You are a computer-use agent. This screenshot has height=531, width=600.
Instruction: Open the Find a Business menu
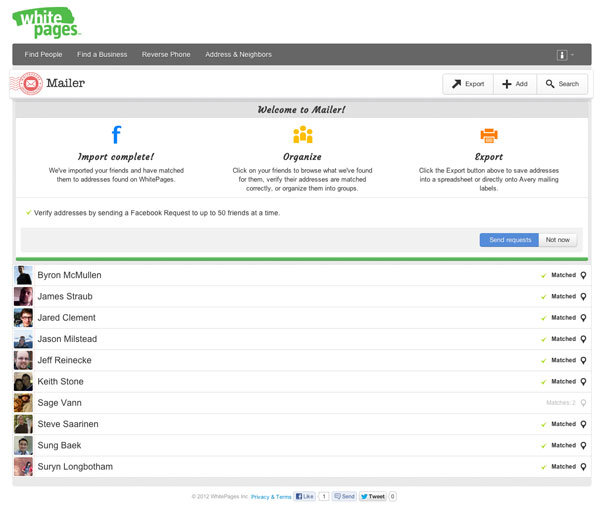tap(102, 54)
